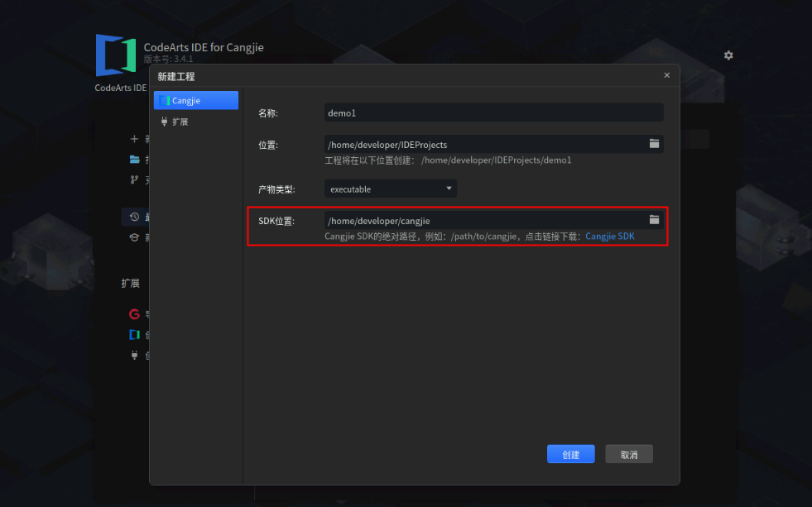The height and width of the screenshot is (507, 812).
Task: Click the 名称 field containing demo1
Action: click(493, 112)
